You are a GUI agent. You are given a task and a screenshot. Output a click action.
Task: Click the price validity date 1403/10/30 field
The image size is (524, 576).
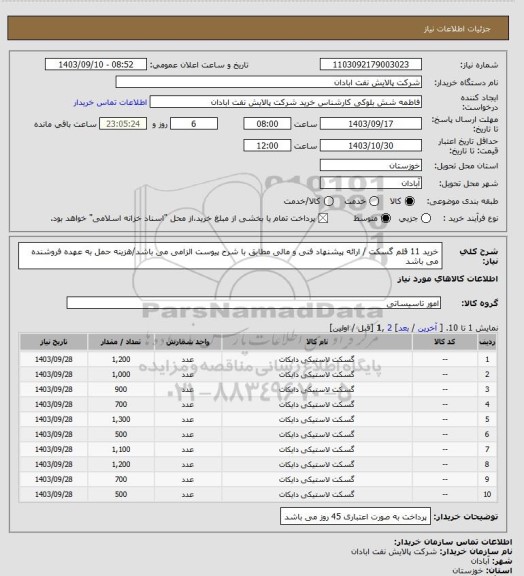point(371,145)
